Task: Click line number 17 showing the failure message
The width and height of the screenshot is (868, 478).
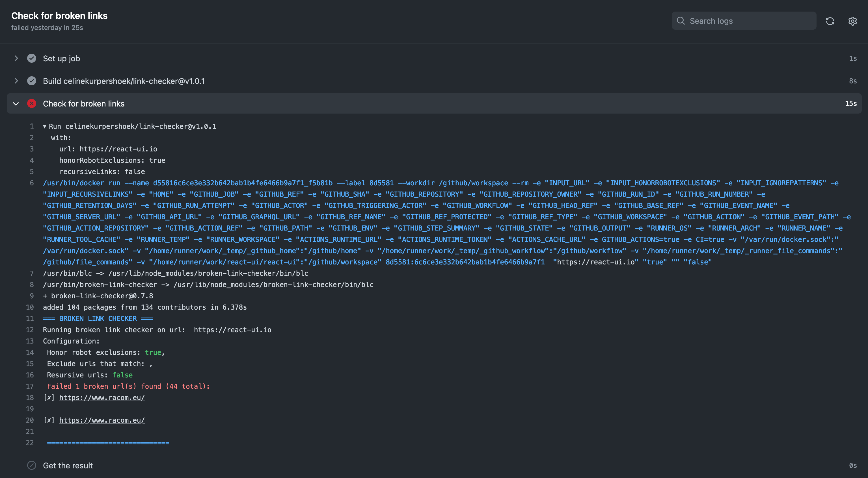Action: (x=30, y=386)
